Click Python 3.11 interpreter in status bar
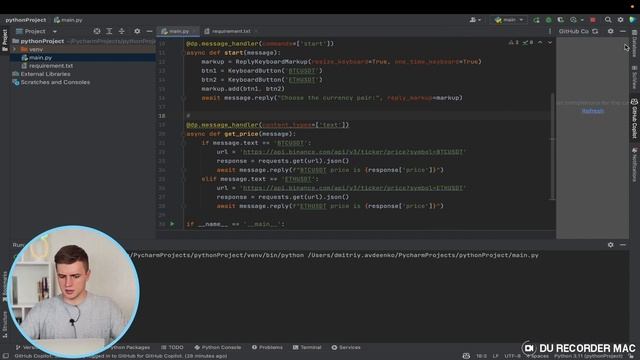 [588, 356]
